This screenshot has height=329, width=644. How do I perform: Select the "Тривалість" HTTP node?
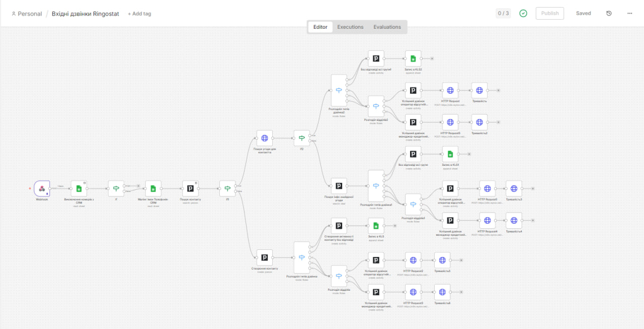(479, 90)
